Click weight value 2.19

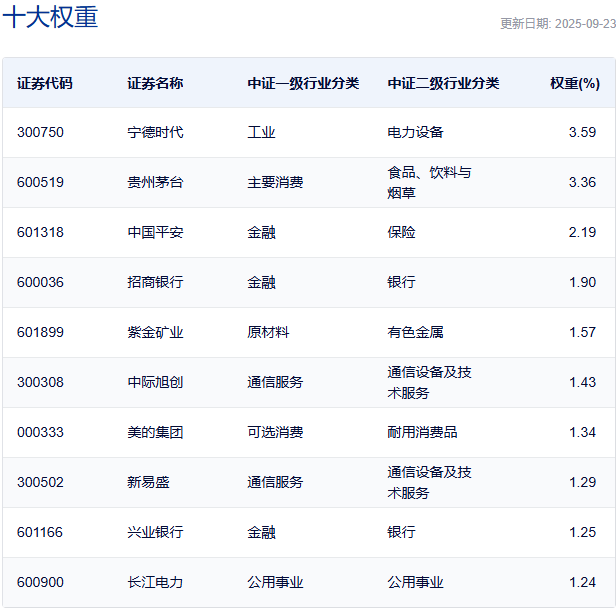pos(582,232)
